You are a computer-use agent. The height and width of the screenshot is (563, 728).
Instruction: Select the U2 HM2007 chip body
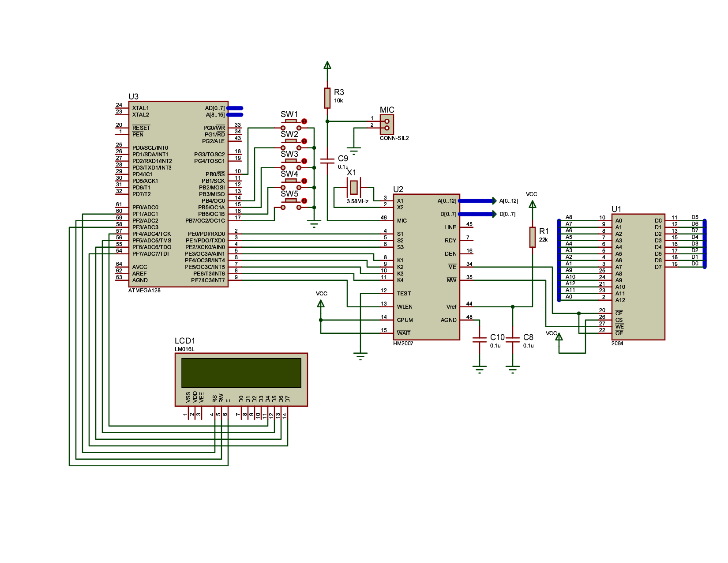[x=426, y=267]
